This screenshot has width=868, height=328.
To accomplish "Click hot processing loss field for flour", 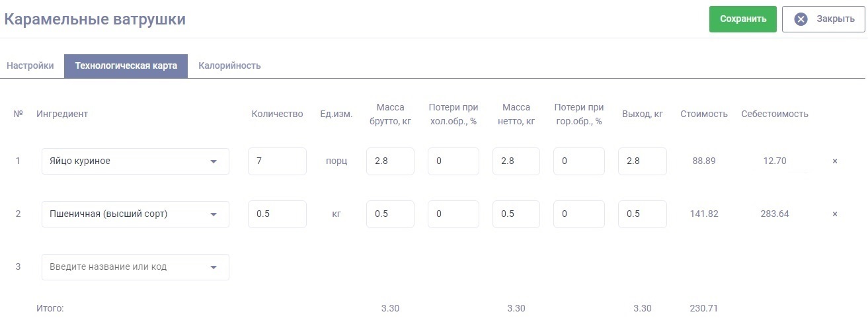I will (578, 214).
